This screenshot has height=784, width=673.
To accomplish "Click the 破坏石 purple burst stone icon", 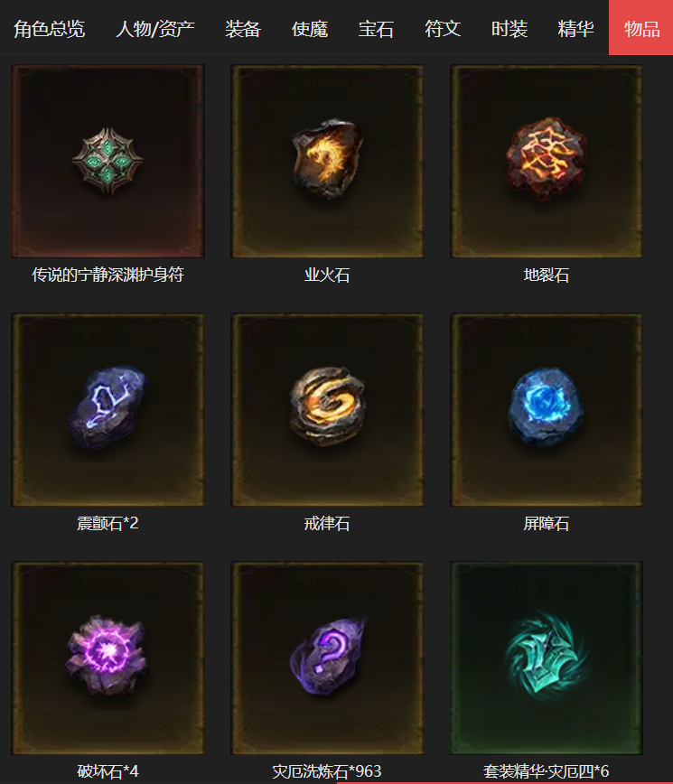I will (107, 655).
